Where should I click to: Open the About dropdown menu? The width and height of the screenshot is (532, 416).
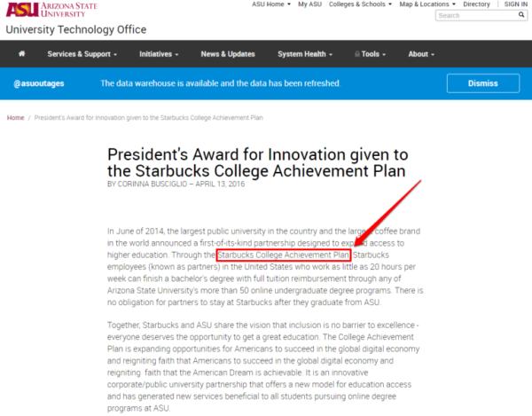422,54
